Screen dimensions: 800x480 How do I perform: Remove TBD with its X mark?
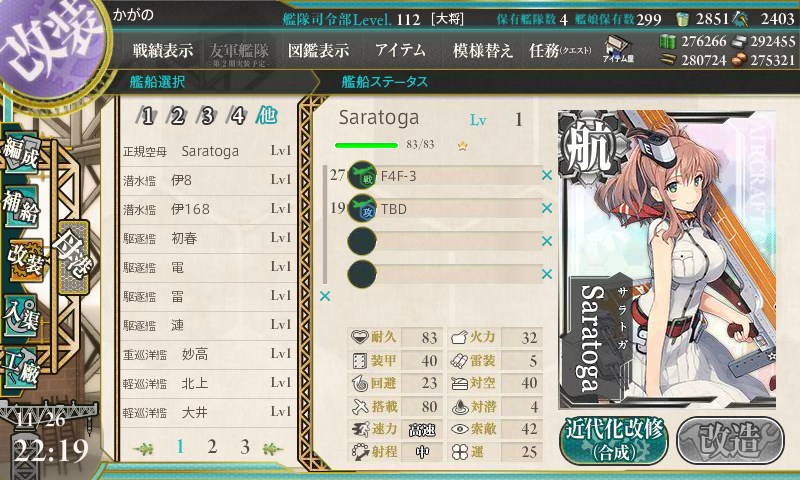click(x=547, y=208)
